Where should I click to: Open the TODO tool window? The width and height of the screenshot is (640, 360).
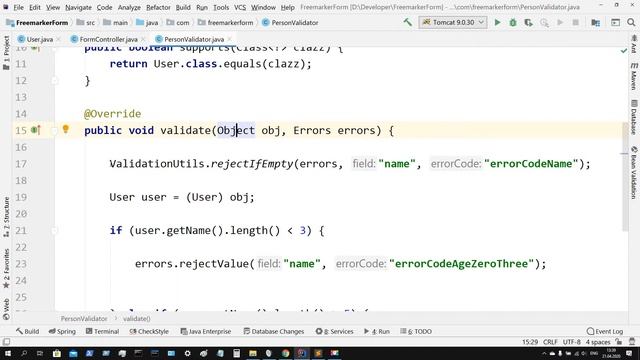pyautogui.click(x=416, y=331)
